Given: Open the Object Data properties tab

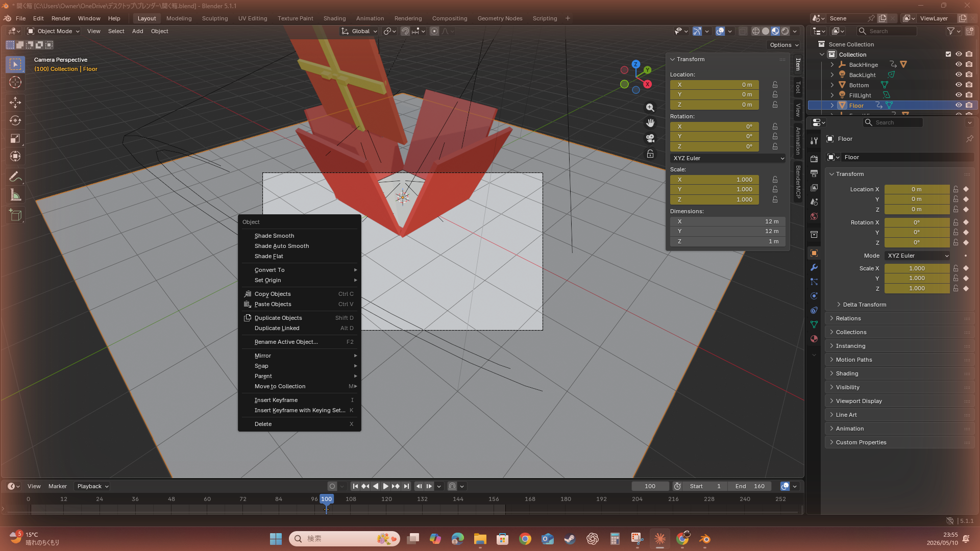Looking at the screenshot, I should coord(814,324).
